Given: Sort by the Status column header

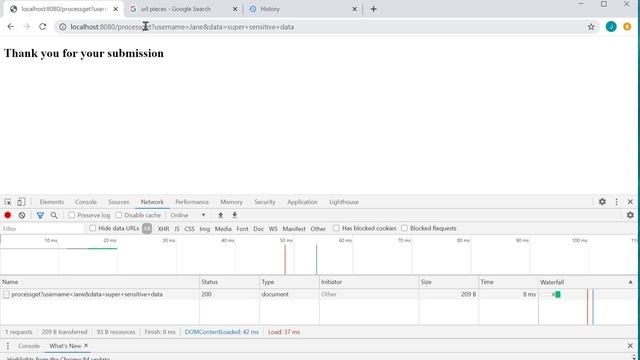Looking at the screenshot, I should pos(229,282).
